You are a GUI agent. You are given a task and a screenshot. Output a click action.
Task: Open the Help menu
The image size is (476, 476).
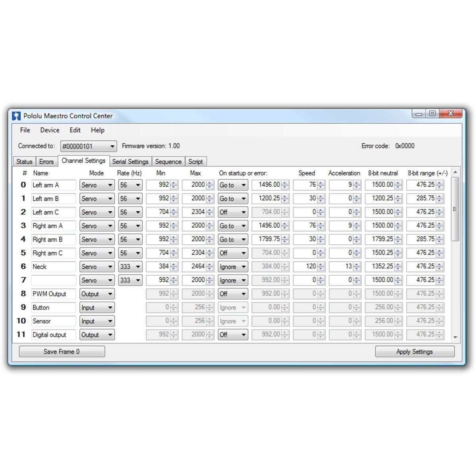coord(98,130)
